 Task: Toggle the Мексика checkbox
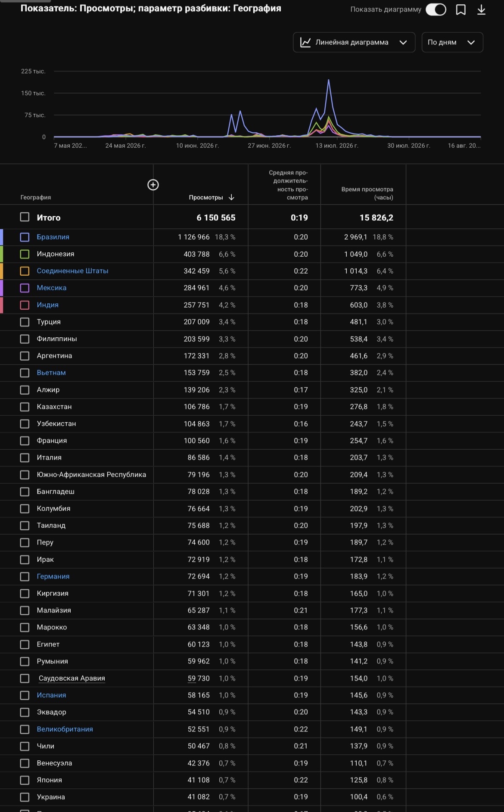point(25,288)
